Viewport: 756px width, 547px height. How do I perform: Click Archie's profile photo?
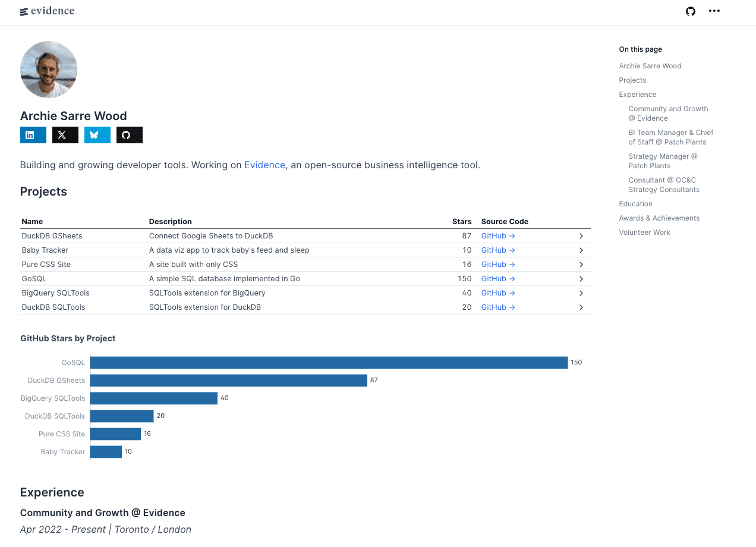pyautogui.click(x=49, y=70)
